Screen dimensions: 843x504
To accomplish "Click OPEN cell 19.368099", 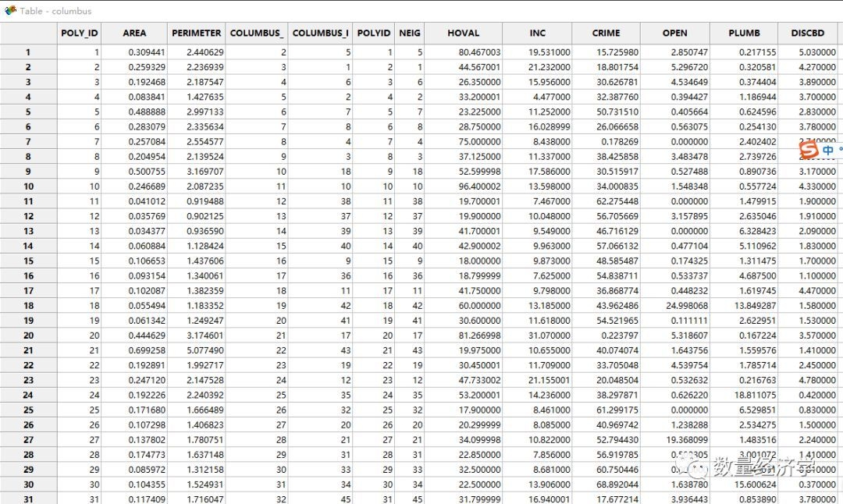I will (x=674, y=440).
